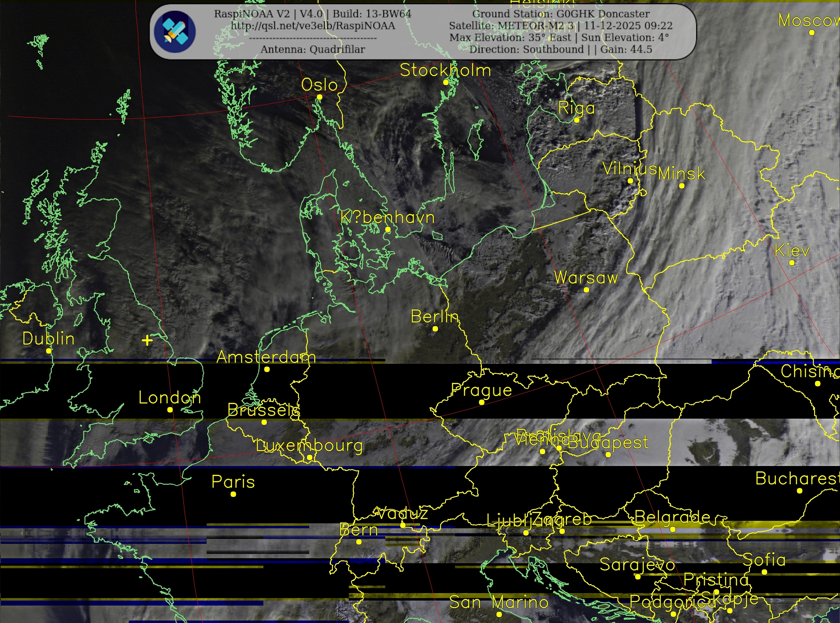
Task: Click the Dublin city dot marker
Action: coord(49,351)
